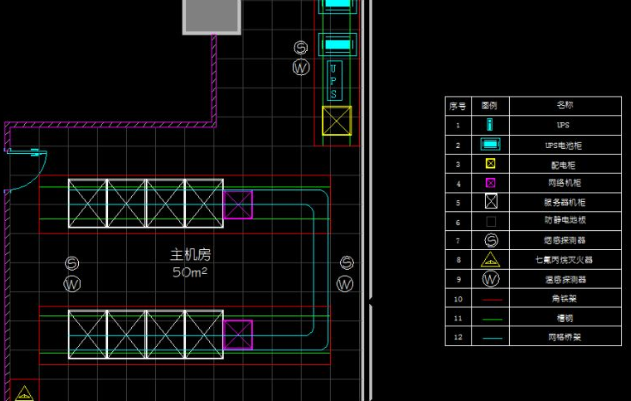
Task: Click the UPS symbol in the legend
Action: click(491, 125)
